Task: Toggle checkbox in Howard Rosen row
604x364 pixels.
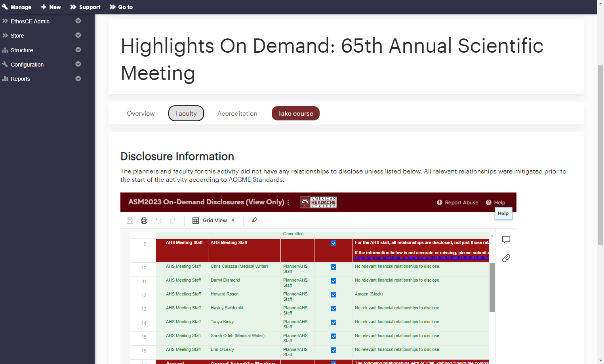Action: click(333, 295)
